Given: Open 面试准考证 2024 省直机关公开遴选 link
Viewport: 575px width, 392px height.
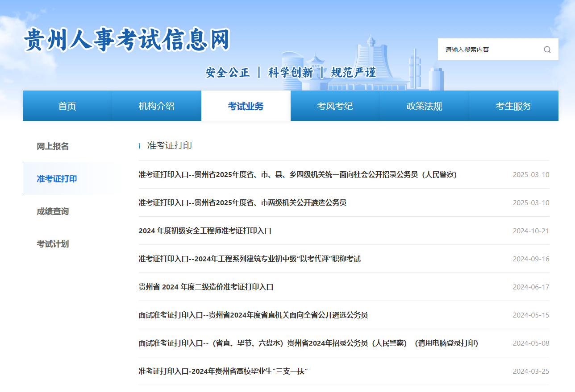Looking at the screenshot, I should pos(253,315).
